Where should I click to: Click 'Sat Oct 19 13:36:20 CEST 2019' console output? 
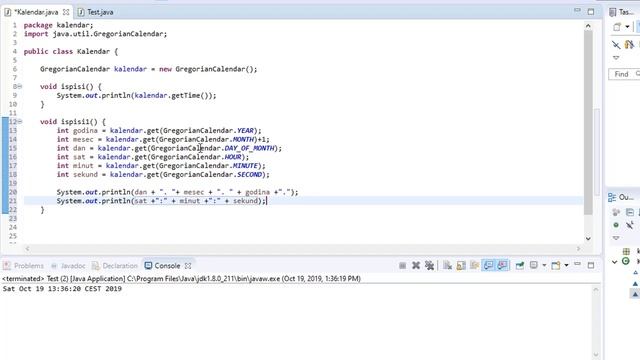pos(62,289)
